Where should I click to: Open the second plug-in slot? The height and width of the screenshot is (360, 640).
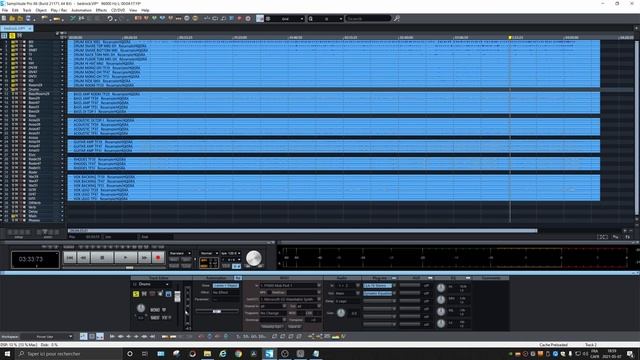tap(378, 293)
